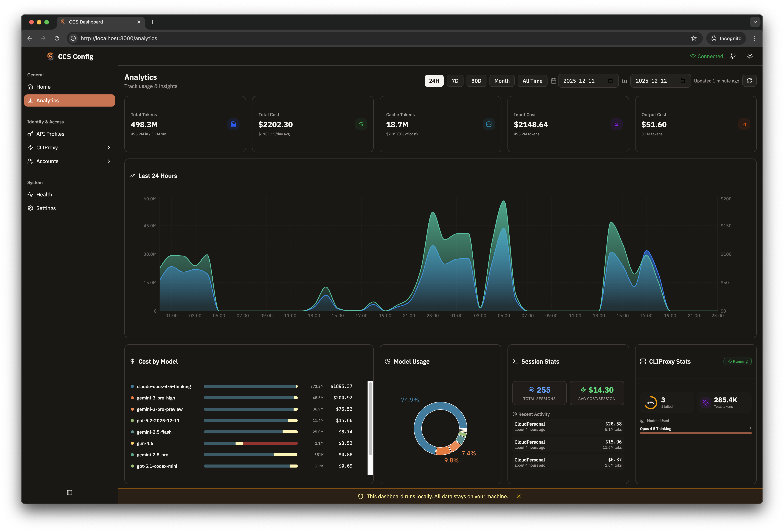Expand the Accounts sidebar section
The width and height of the screenshot is (784, 532).
pos(69,161)
